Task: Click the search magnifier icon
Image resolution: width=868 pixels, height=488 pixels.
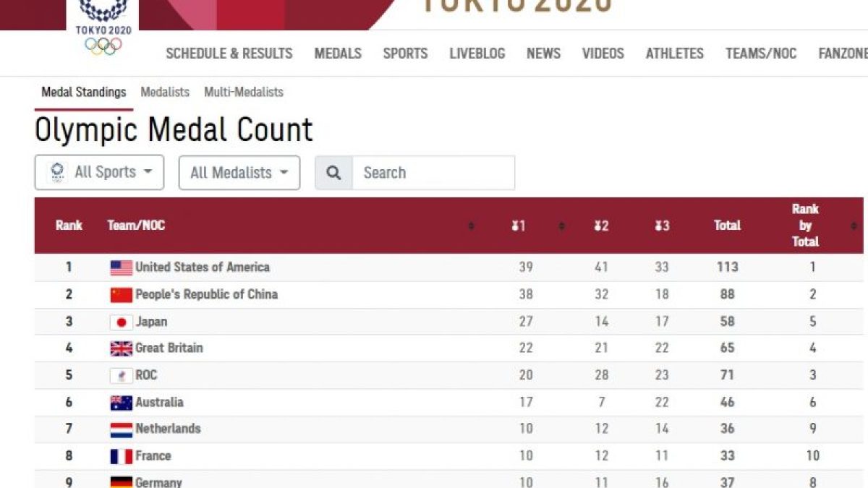Action: click(333, 173)
